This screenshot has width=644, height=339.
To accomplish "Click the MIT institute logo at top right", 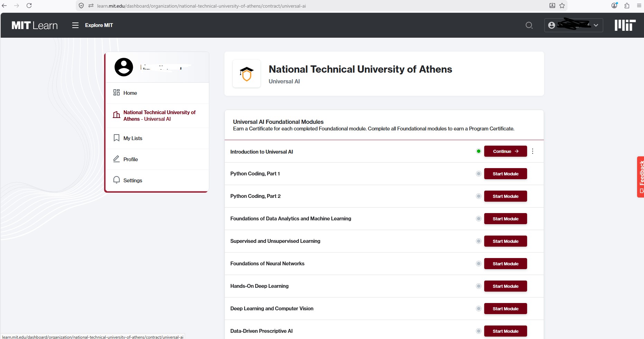I will point(625,25).
